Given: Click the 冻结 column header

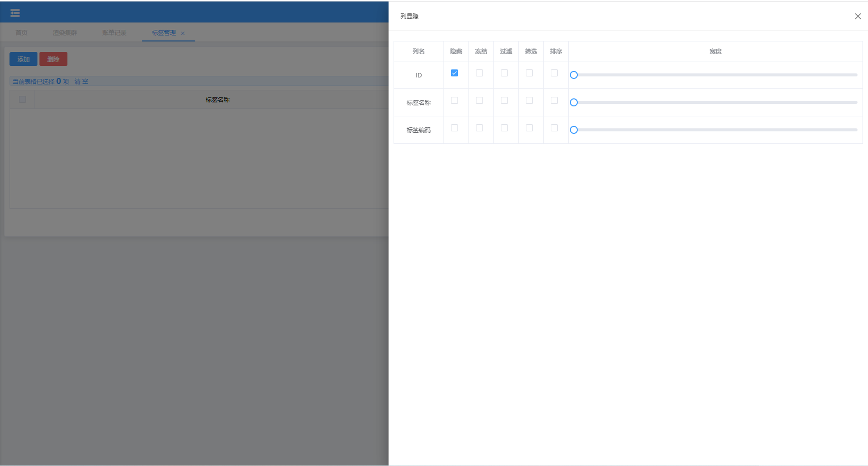Looking at the screenshot, I should point(481,51).
